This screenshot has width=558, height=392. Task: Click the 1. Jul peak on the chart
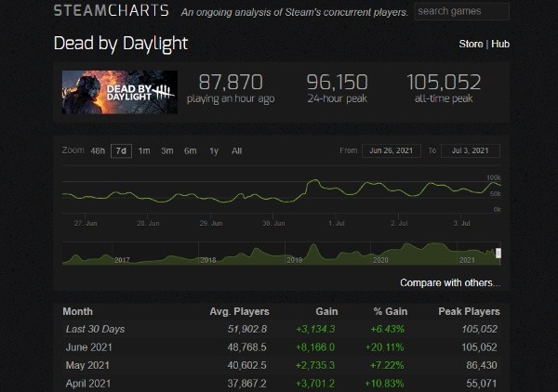[x=314, y=181]
